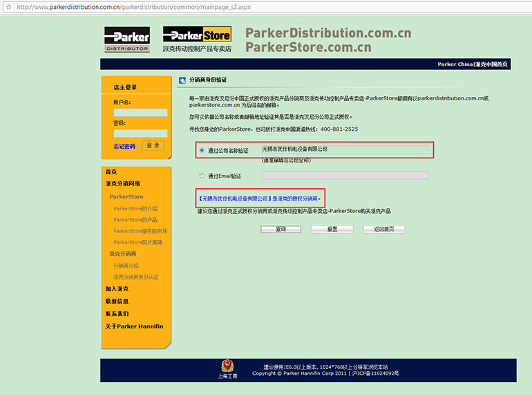532x395 pixels.
Task: Click the 登录 button
Action: 153,145
